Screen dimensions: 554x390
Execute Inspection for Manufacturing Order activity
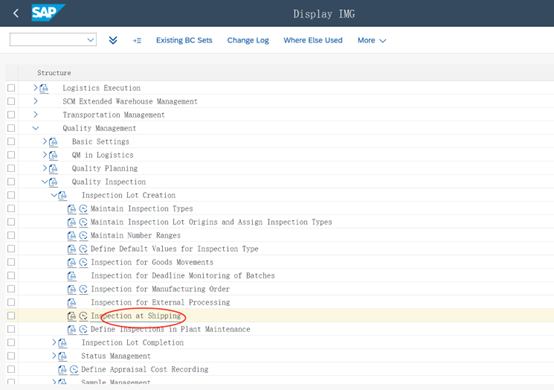(83, 289)
